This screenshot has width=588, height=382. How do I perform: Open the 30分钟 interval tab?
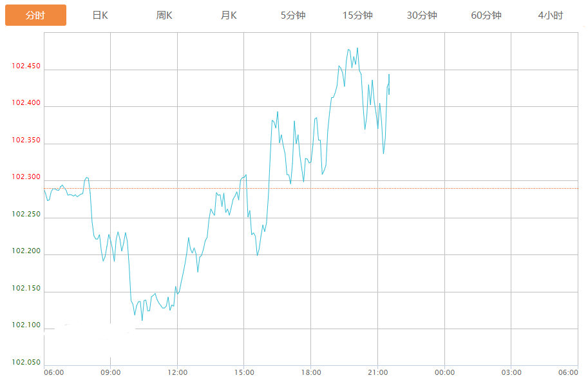(x=422, y=15)
